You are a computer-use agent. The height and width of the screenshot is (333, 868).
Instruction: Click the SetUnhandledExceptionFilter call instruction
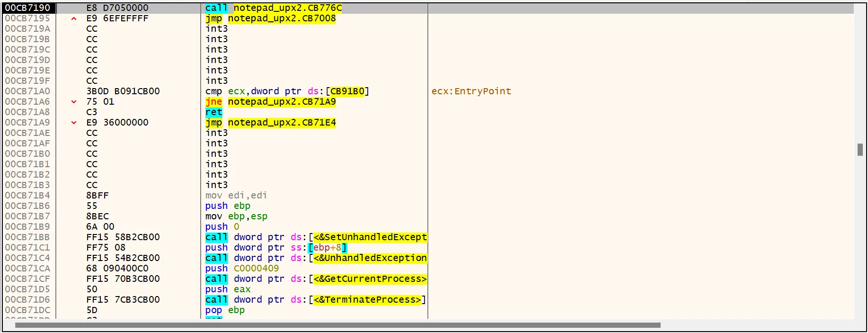click(316, 237)
